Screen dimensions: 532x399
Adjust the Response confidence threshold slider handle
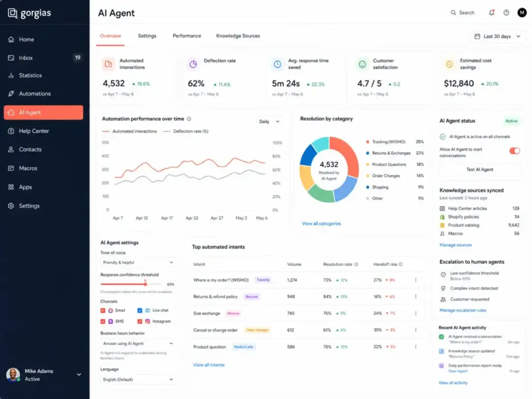point(145,284)
